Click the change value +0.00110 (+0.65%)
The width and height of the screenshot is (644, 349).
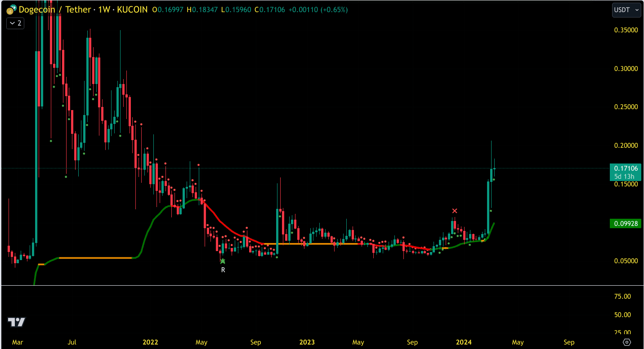(318, 9)
